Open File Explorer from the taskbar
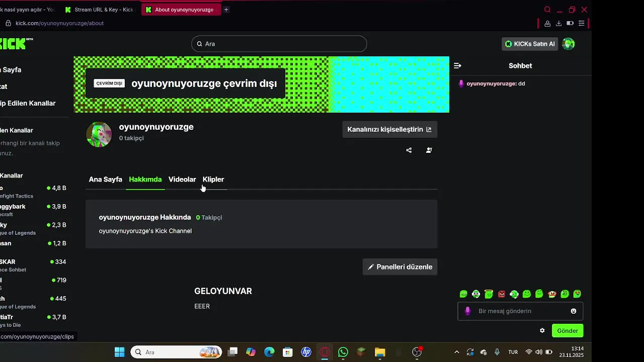 tap(380, 352)
